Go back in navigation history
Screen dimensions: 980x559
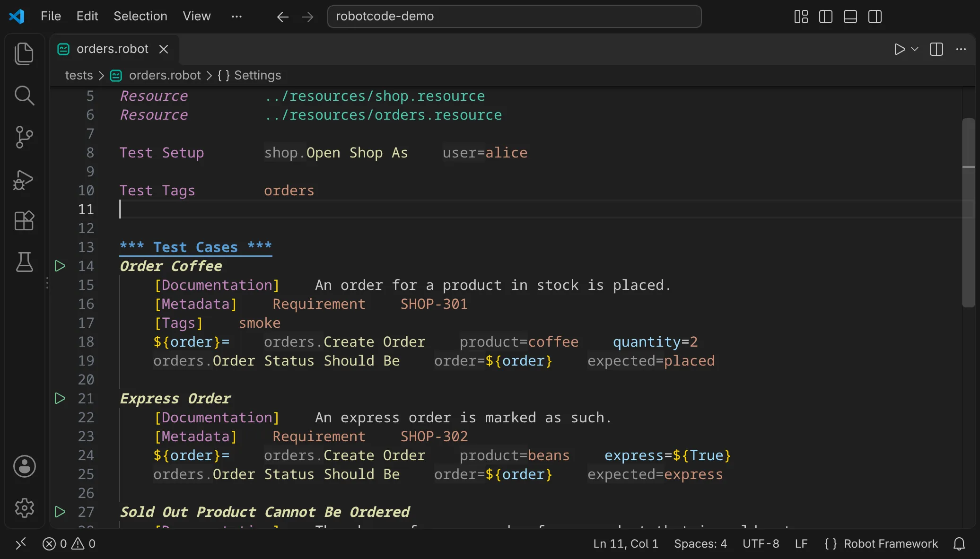tap(283, 17)
